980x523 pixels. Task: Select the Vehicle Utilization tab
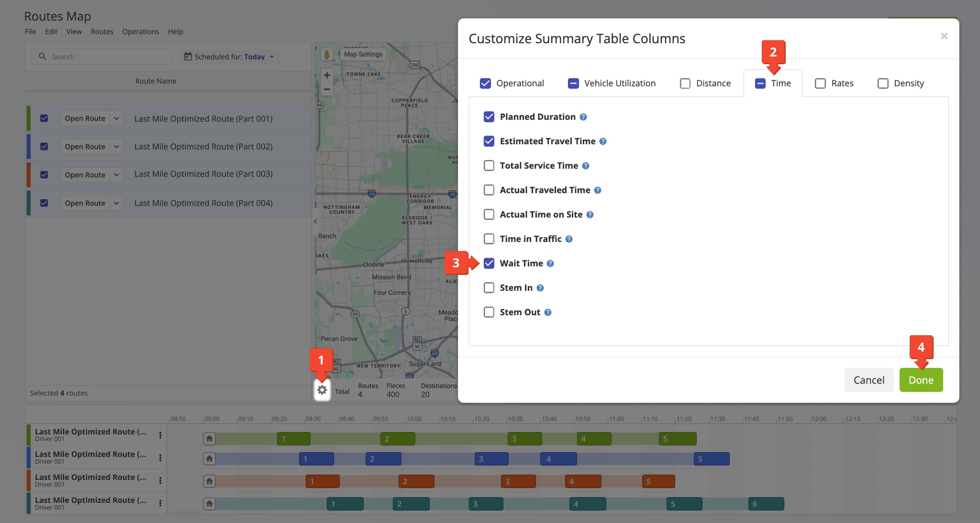pos(612,82)
